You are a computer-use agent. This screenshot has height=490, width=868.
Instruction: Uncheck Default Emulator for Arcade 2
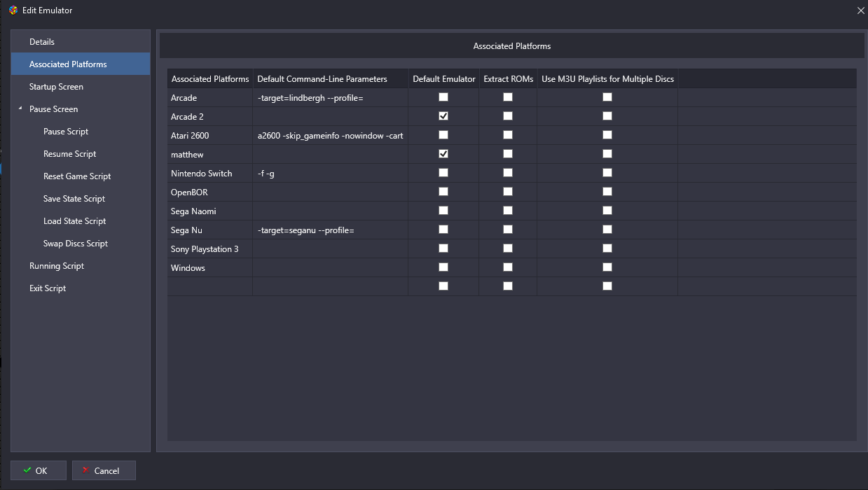coord(443,116)
